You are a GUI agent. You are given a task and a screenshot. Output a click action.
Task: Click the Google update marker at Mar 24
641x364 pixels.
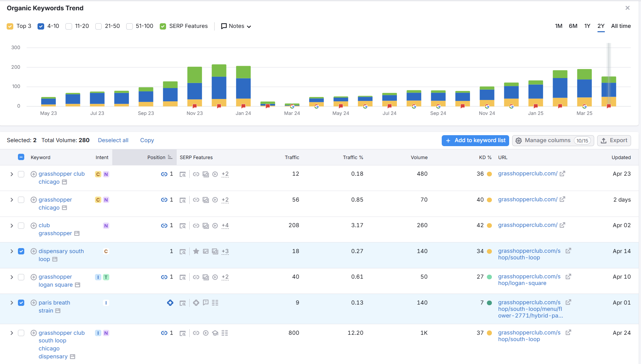click(292, 106)
